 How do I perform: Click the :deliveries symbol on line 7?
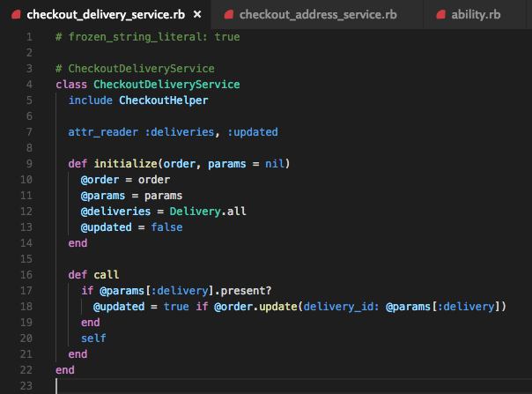180,132
